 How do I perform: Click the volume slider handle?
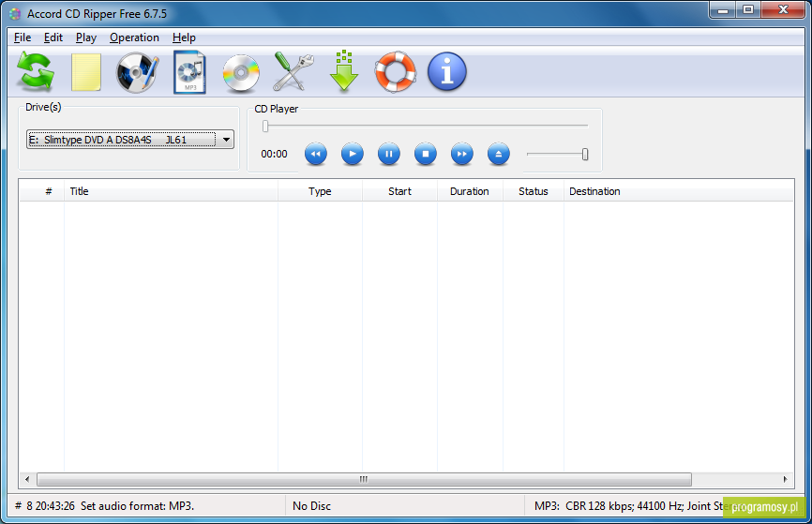(585, 154)
